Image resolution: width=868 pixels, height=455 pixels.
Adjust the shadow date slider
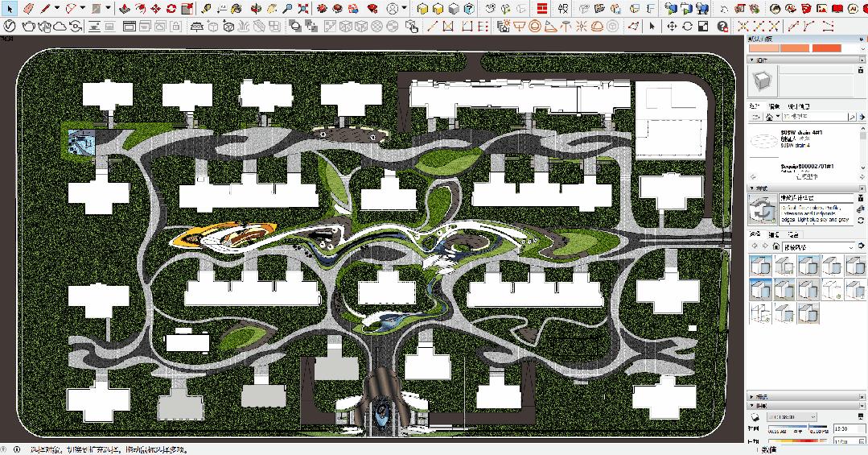pyautogui.click(x=797, y=441)
